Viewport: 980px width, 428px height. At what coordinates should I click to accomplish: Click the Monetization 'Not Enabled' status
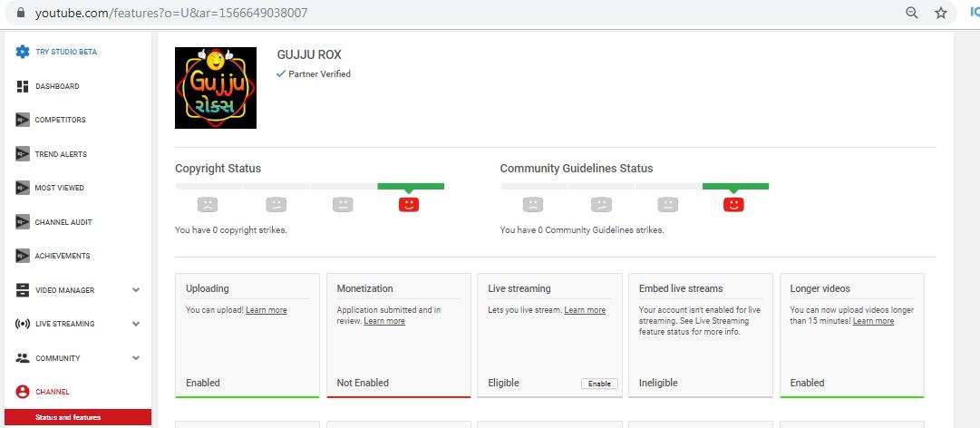363,383
